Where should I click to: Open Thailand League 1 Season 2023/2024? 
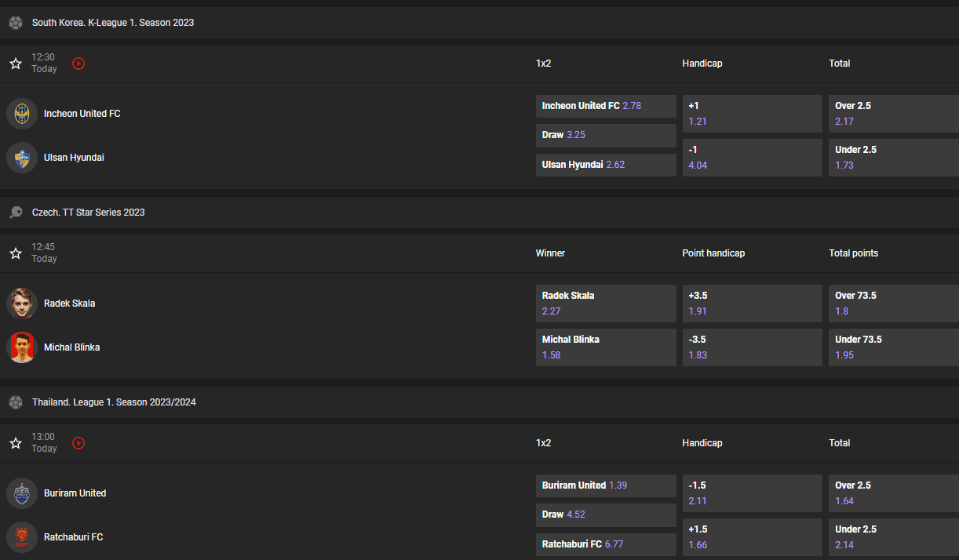[x=114, y=402]
